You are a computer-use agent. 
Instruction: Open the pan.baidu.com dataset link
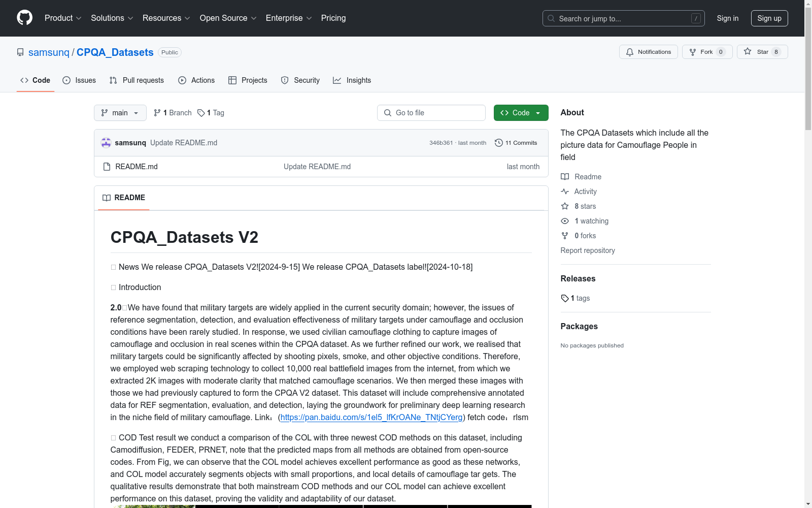coord(371,417)
